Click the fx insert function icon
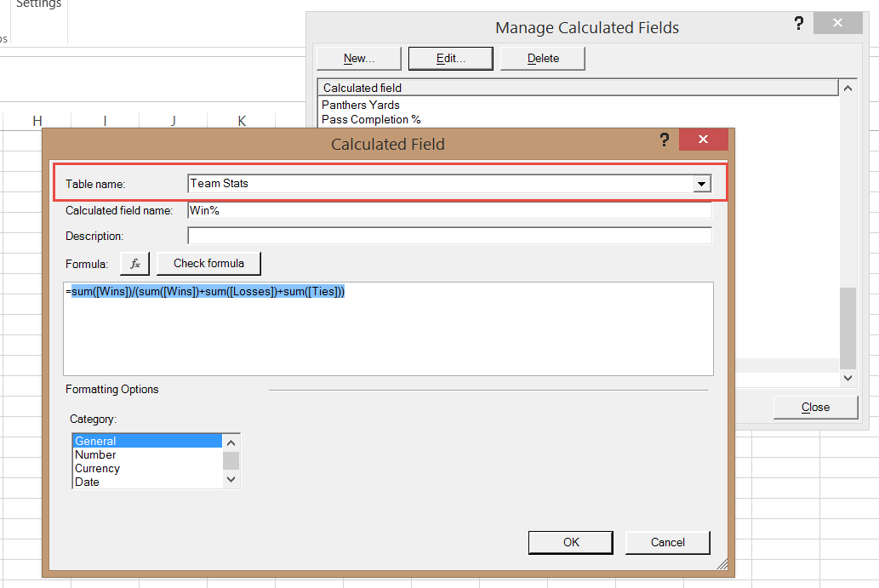The width and height of the screenshot is (879, 588). coord(134,263)
